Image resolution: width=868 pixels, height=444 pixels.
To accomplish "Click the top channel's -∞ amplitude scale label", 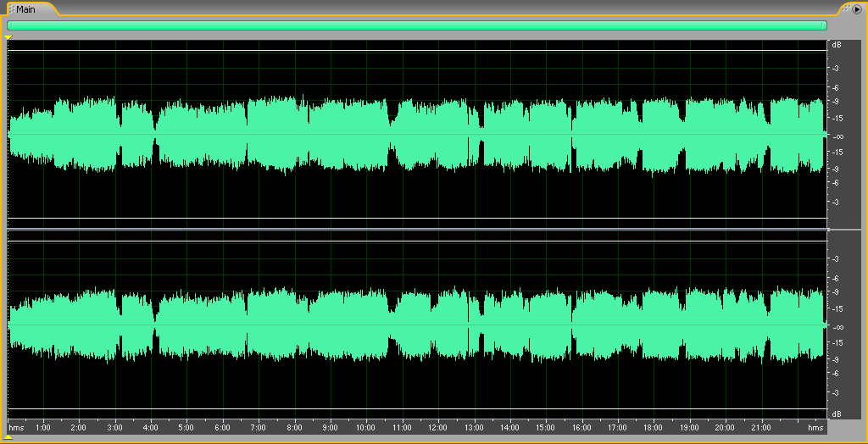I will pyautogui.click(x=837, y=136).
